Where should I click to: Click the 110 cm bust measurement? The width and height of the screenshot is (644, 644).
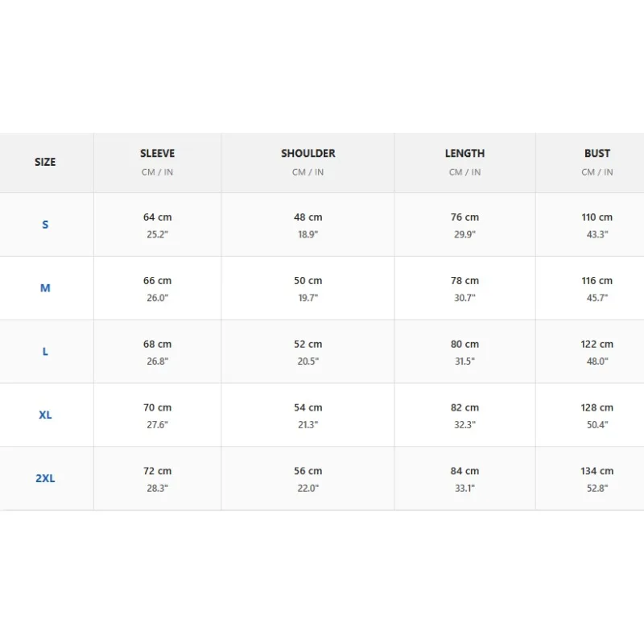coord(597,217)
